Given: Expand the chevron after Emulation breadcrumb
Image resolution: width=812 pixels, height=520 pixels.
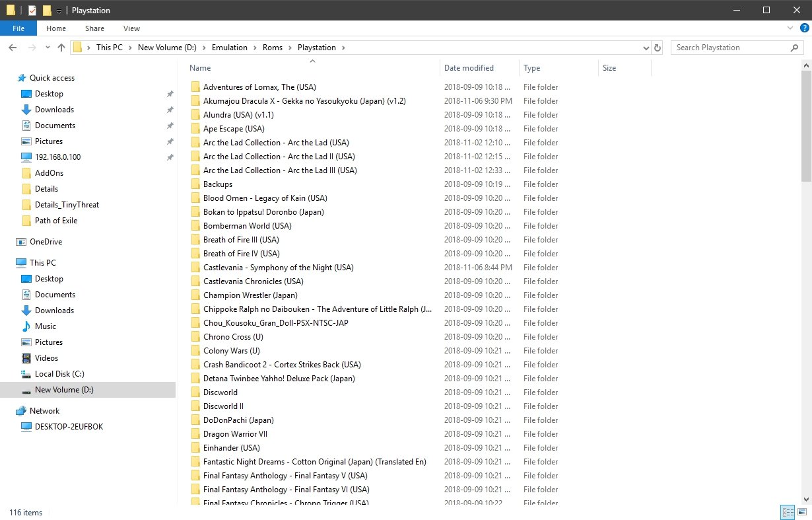Looking at the screenshot, I should (x=256, y=48).
